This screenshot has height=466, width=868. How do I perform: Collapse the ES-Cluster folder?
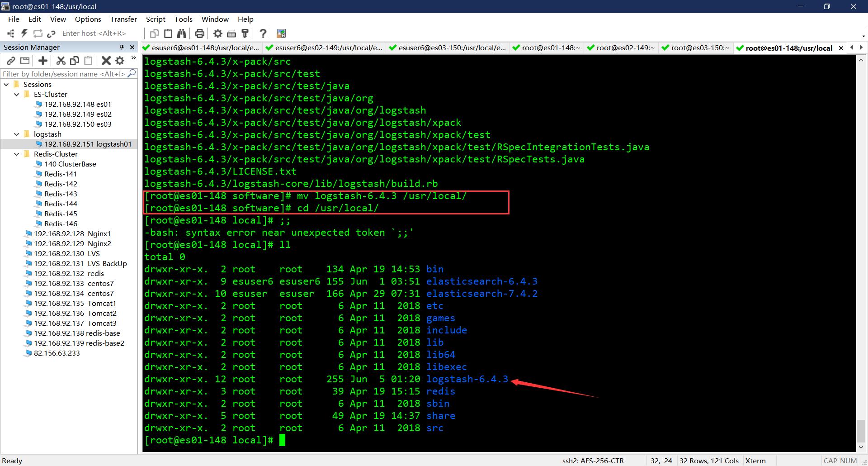click(17, 95)
